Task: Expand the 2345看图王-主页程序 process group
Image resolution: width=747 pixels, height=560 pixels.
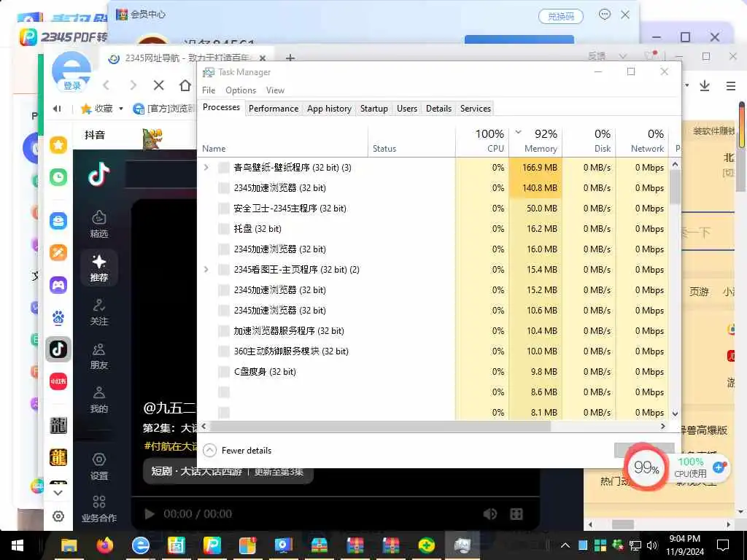Action: point(206,269)
